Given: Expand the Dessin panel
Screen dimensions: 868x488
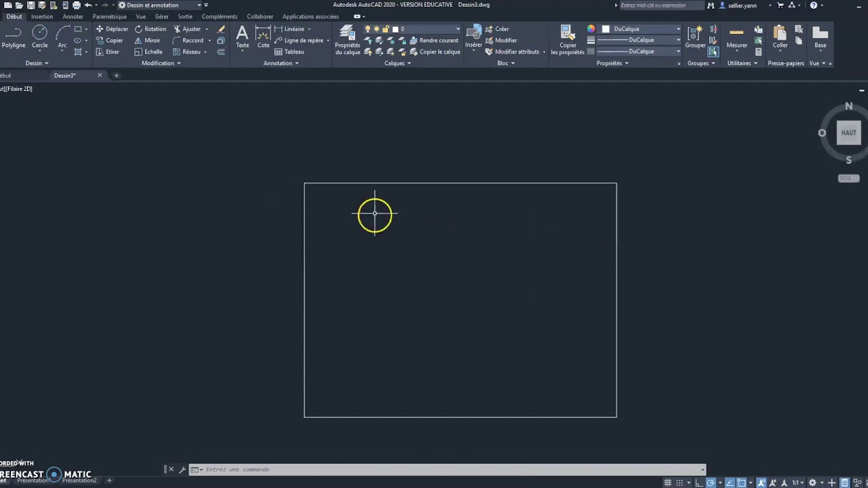Looking at the screenshot, I should (x=37, y=63).
